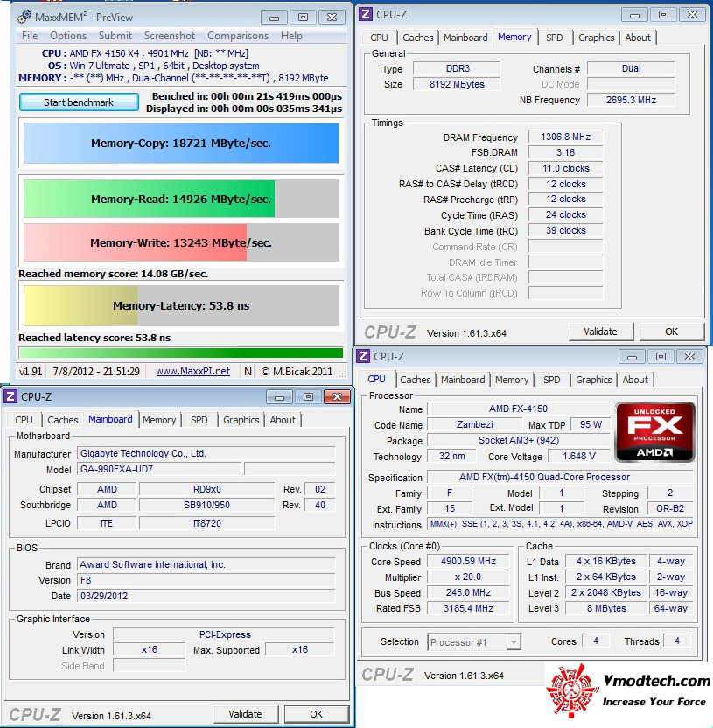Click Validate in the CPU-Z Memory window
The height and width of the screenshot is (728, 713).
(600, 332)
